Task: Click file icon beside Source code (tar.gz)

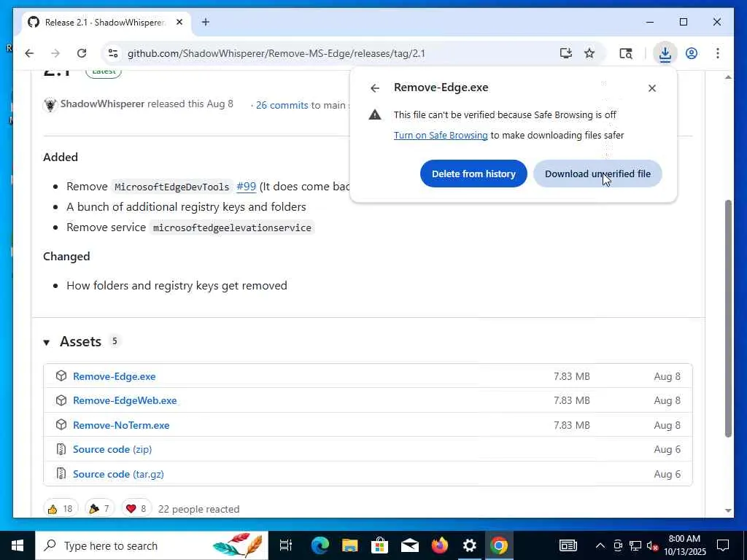Action: pos(61,474)
